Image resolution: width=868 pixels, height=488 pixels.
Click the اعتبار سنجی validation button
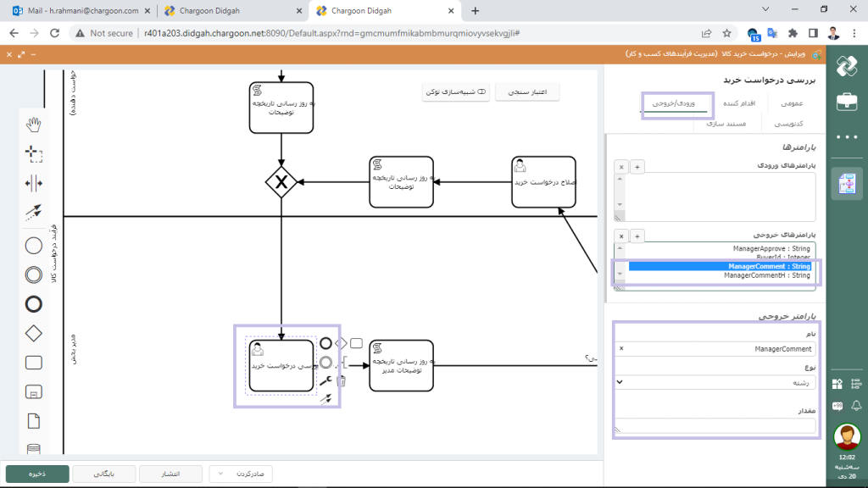(x=527, y=91)
